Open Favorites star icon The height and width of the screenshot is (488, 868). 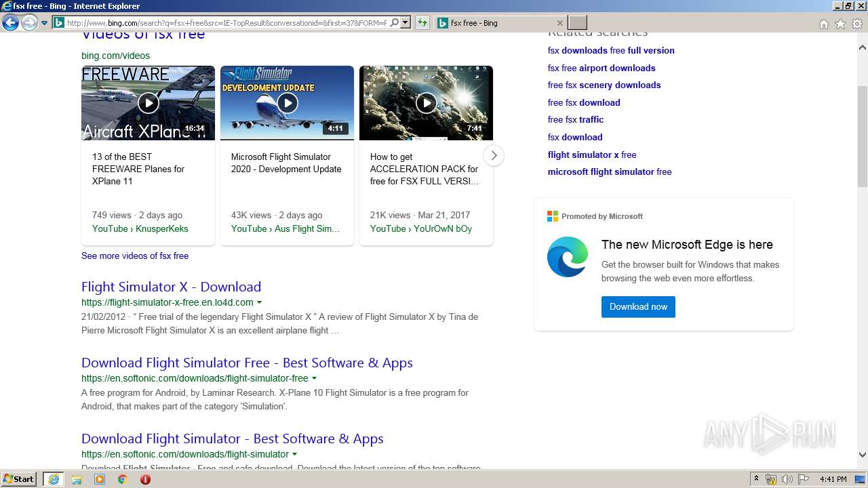coord(840,24)
